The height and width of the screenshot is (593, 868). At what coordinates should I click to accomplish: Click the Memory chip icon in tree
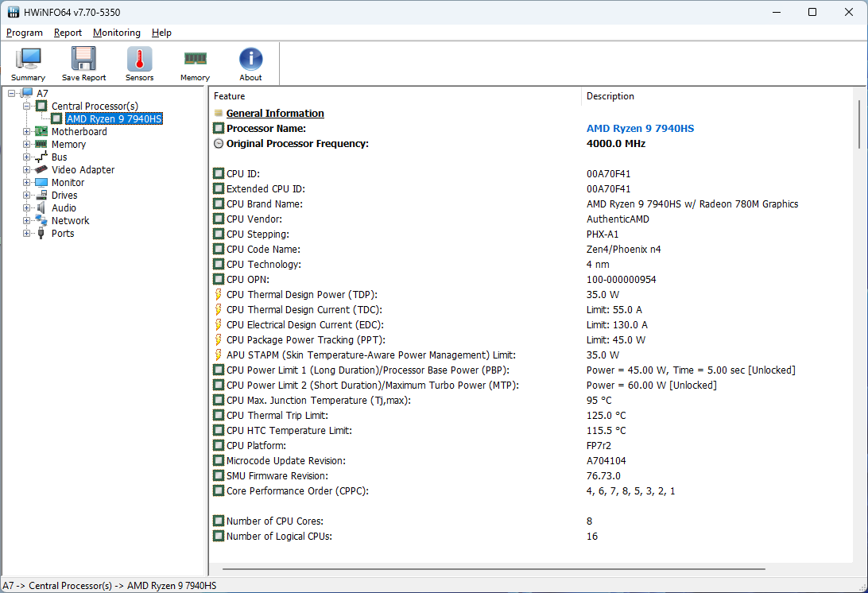pyautogui.click(x=41, y=144)
